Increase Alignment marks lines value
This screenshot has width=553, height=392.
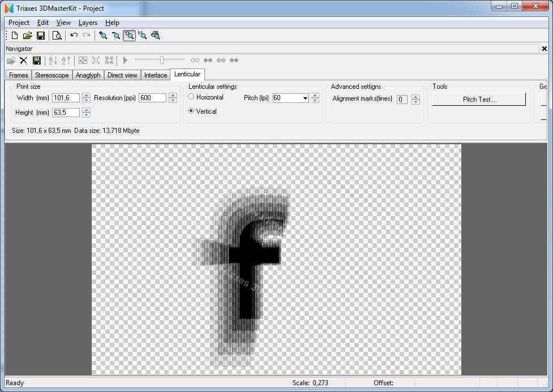[416, 97]
